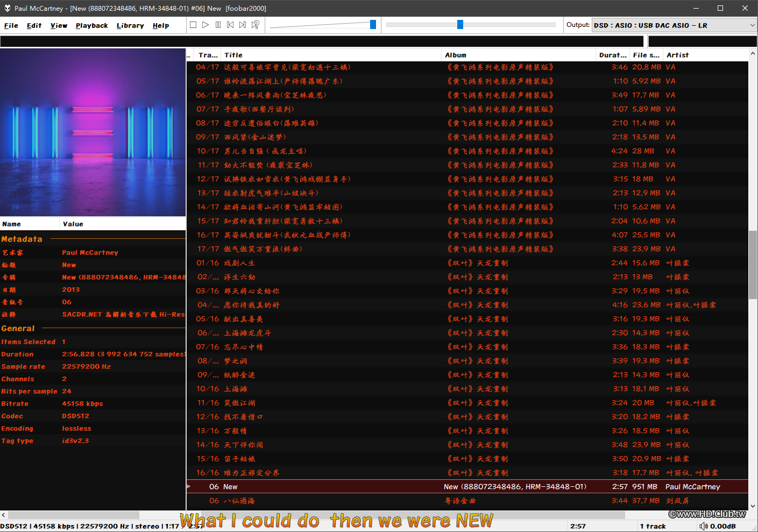Open the Output device dropdown
The height and width of the screenshot is (532, 758).
675,25
